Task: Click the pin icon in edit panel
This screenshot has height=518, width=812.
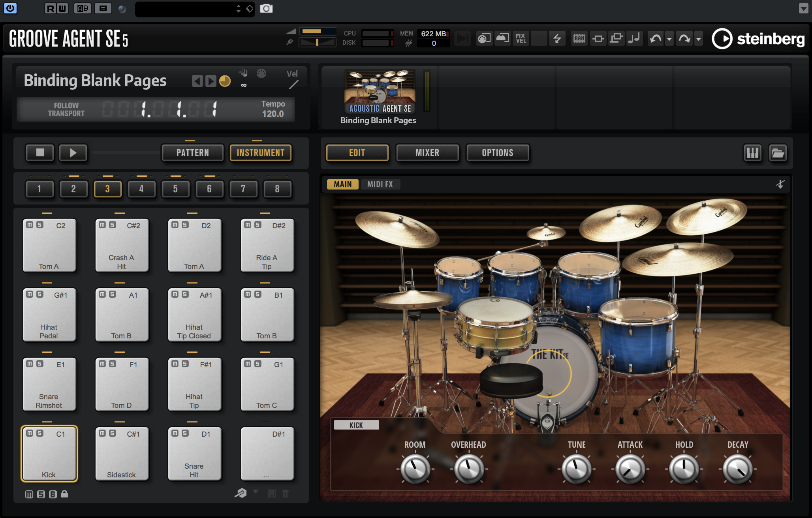Action: point(780,184)
